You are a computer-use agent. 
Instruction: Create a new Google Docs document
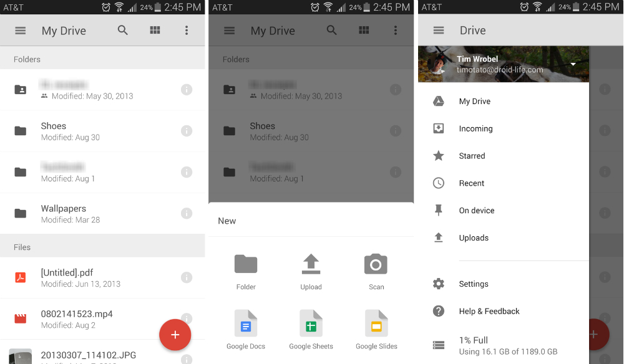click(x=246, y=324)
